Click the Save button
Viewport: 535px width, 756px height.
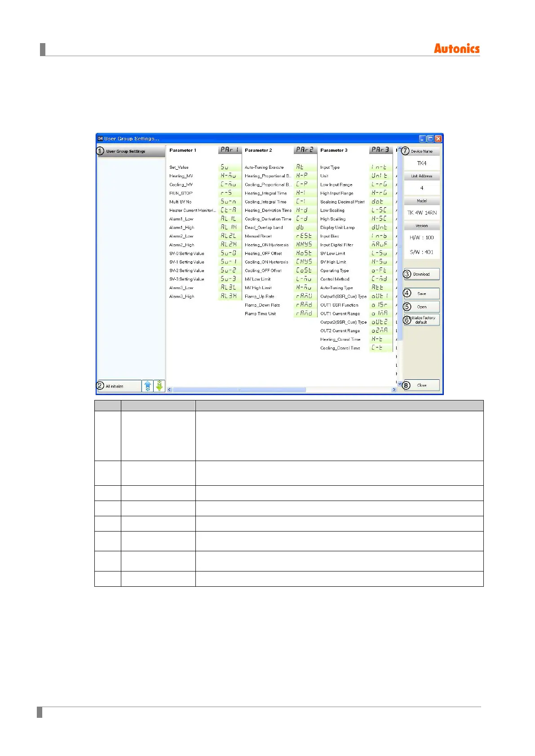point(421,294)
